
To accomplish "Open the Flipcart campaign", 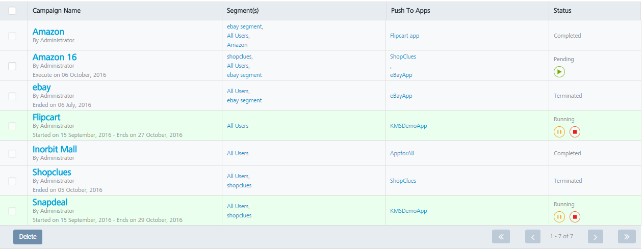I will click(46, 117).
